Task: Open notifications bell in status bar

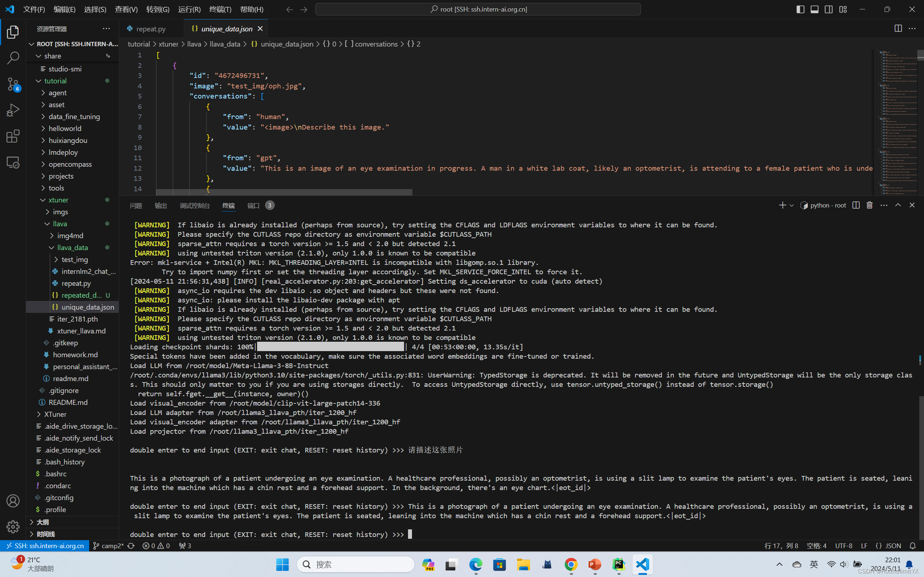Action: [912, 546]
